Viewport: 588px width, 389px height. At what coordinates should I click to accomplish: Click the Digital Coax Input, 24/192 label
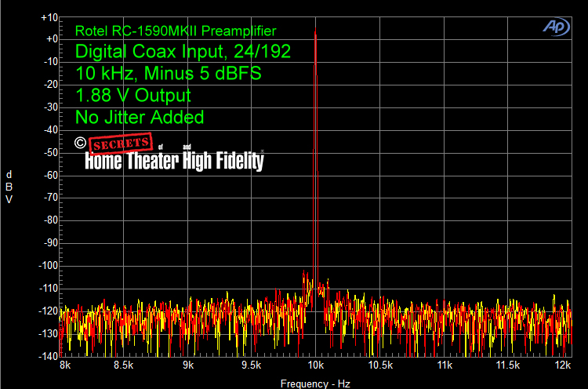183,53
